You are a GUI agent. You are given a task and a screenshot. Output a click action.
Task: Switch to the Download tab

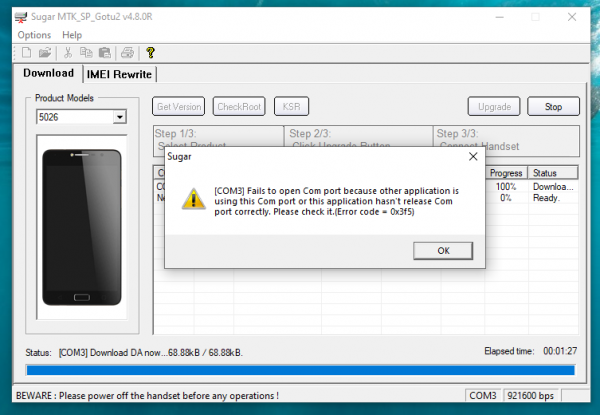click(x=48, y=73)
